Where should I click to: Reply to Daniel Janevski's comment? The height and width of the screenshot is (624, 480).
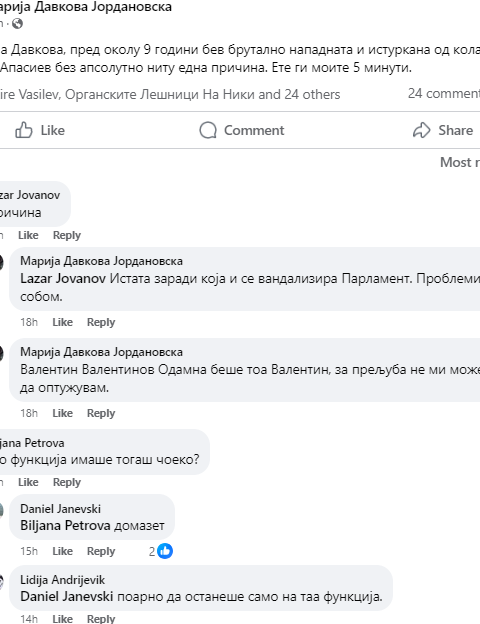point(101,551)
